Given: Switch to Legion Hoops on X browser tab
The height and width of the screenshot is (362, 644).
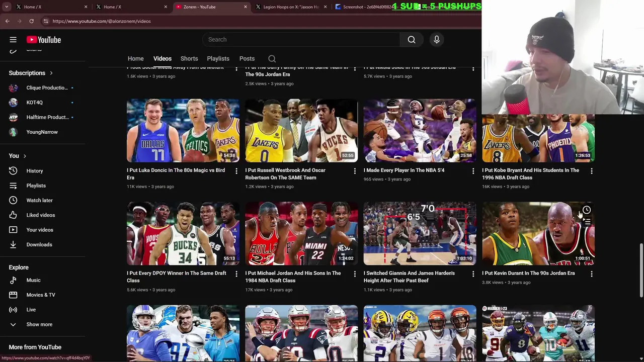Looking at the screenshot, I should 291,7.
